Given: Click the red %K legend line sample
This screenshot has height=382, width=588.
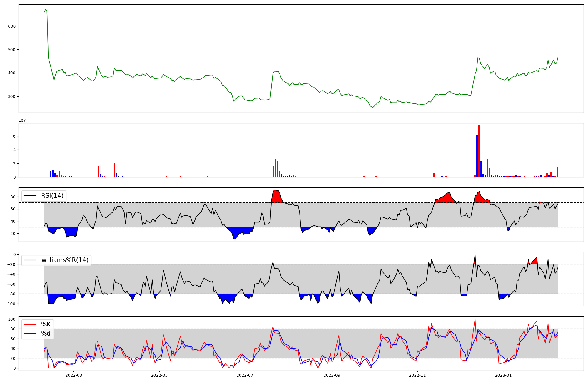Looking at the screenshot, I should [30, 324].
